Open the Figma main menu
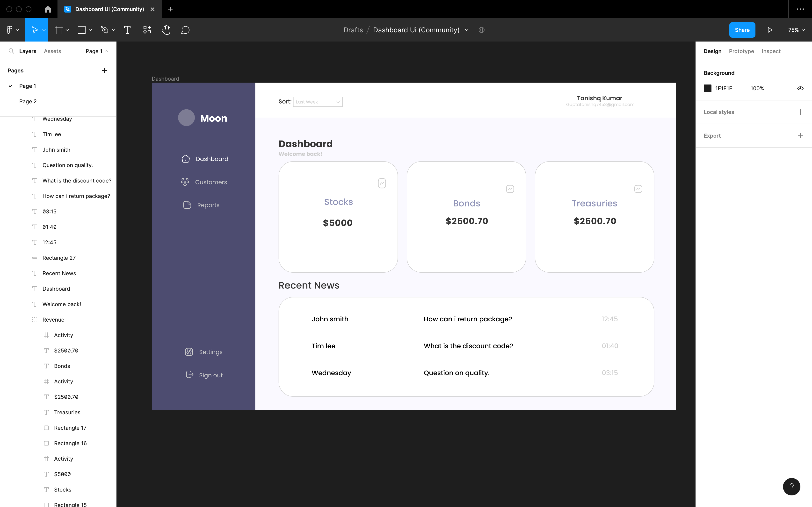 pyautogui.click(x=10, y=30)
